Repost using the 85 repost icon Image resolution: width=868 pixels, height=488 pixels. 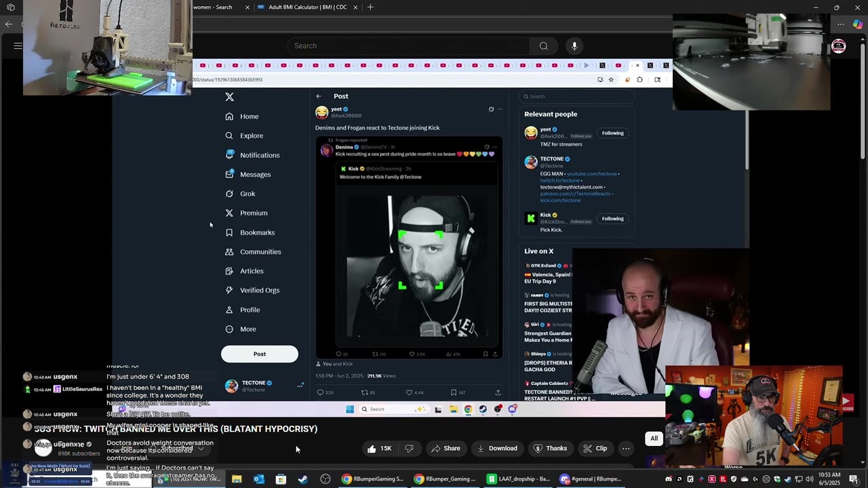coord(365,392)
